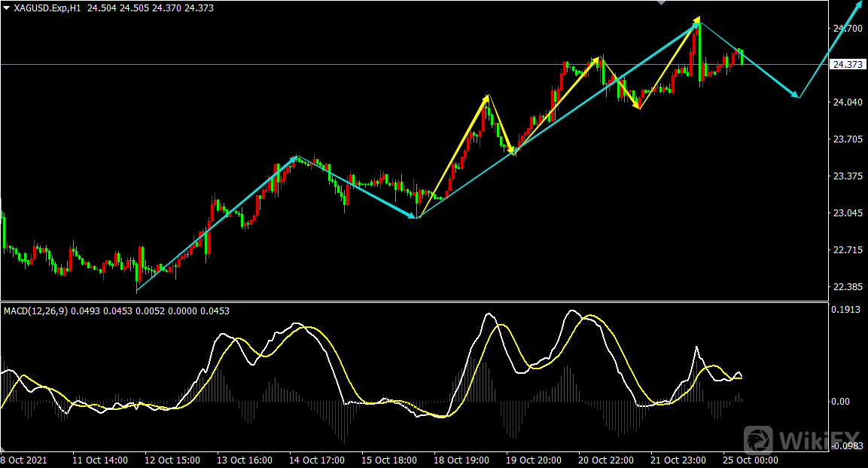Click the 25 Oct 00:00 time label
The image size is (868, 468).
pos(750,460)
